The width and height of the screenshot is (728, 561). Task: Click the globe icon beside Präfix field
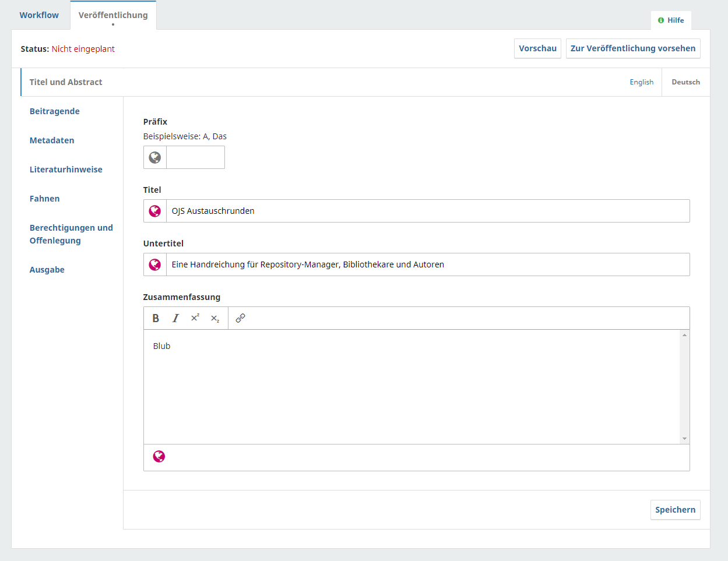coord(155,157)
